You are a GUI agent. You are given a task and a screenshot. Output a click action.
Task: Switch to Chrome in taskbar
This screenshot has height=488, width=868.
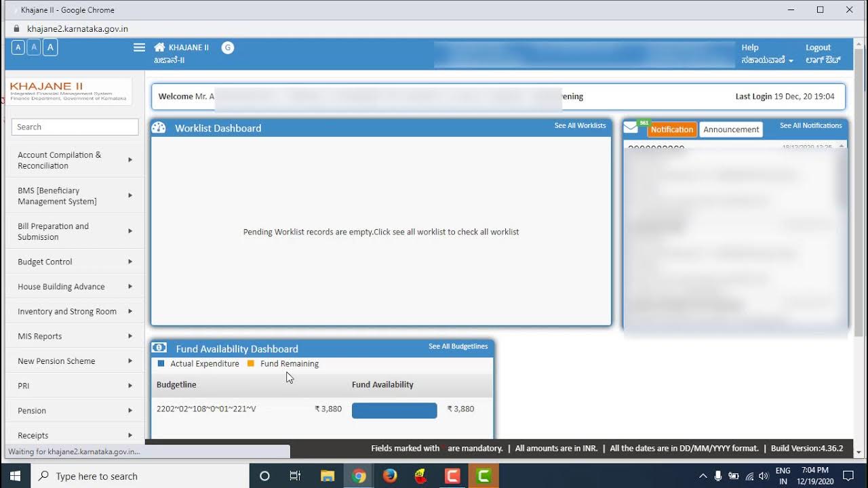coord(359,476)
